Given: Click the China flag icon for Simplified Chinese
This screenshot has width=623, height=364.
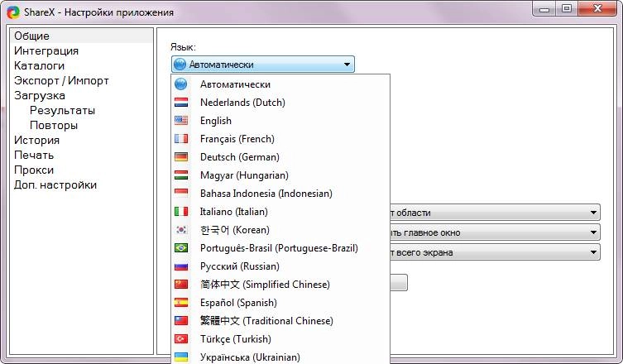Looking at the screenshot, I should click(181, 285).
